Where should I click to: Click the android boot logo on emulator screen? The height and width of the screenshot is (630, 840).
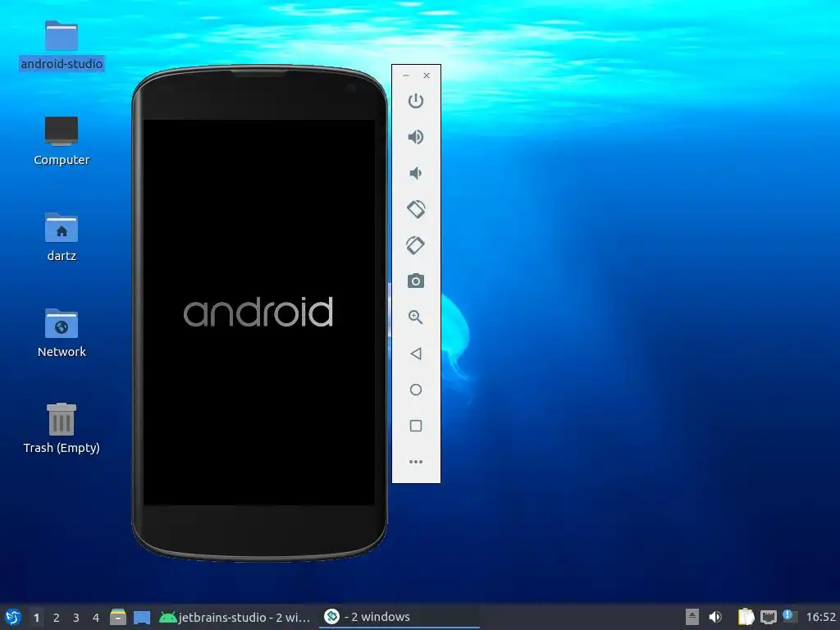tap(258, 312)
